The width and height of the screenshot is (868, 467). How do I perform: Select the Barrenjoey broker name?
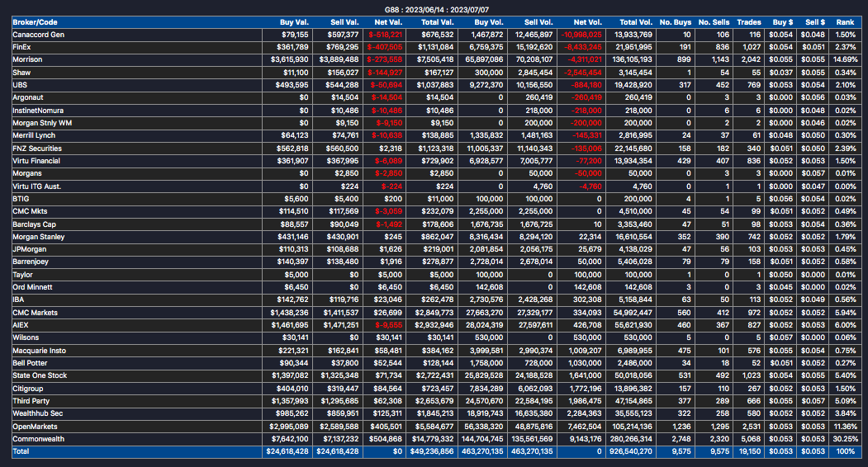tap(31, 262)
